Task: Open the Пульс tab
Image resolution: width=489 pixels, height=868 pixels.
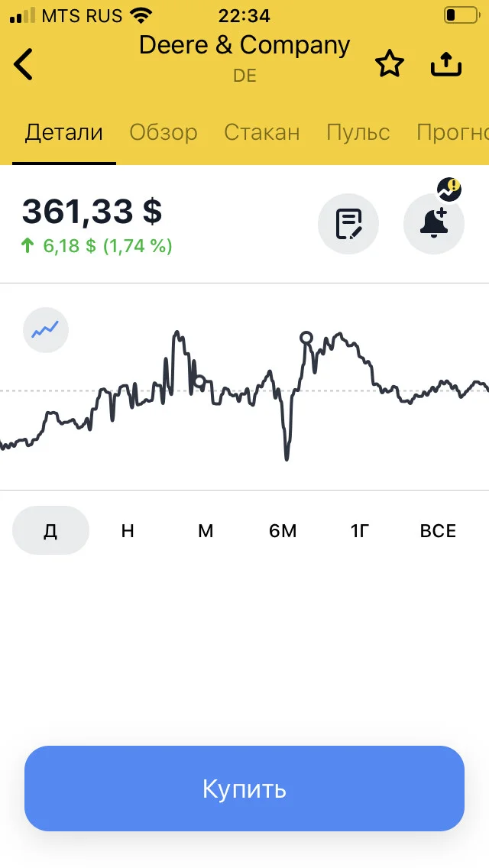Action: click(358, 132)
